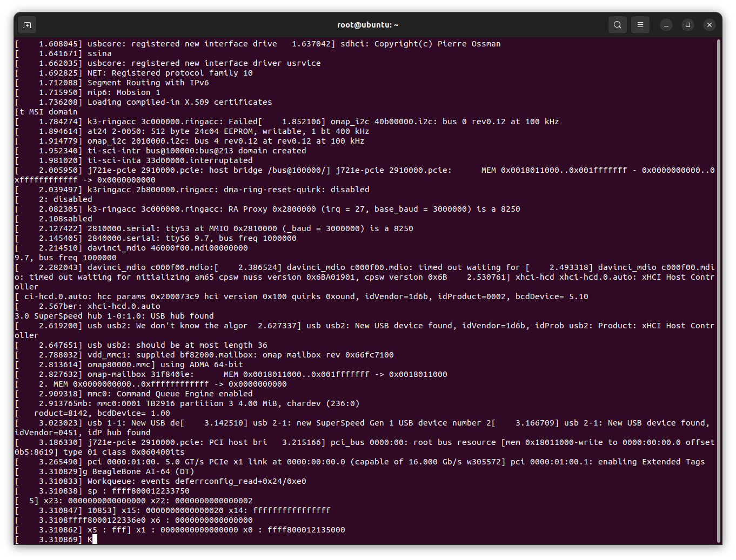Click "omap mailbox rev 0x66fc7100" text

328,355
